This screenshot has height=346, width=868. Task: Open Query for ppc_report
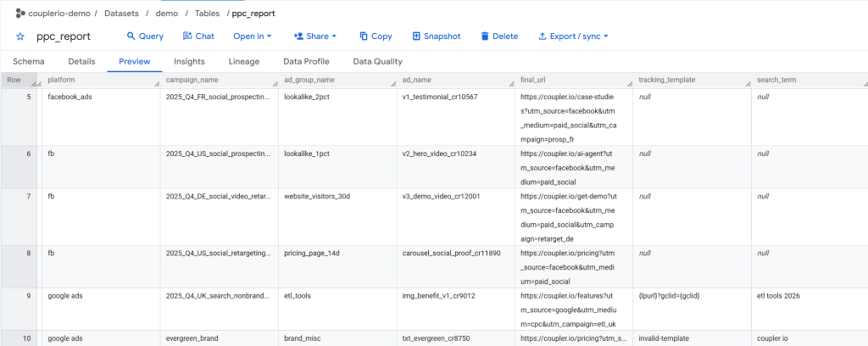(x=145, y=36)
